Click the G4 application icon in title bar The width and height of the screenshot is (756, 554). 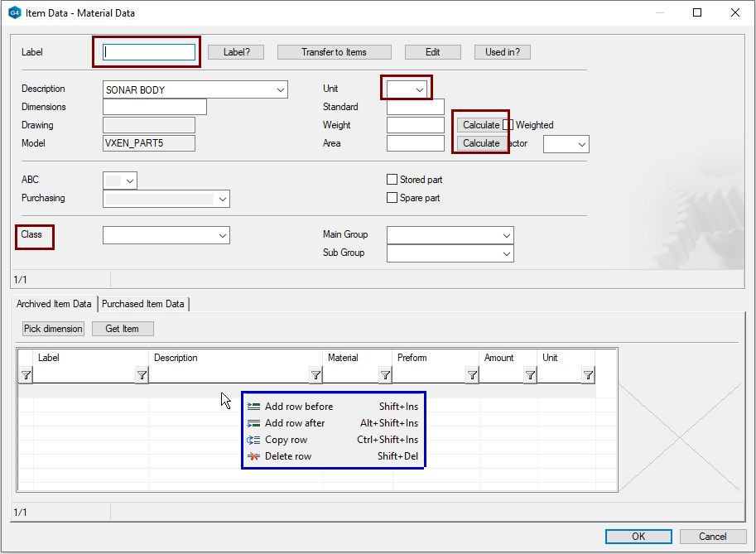pyautogui.click(x=14, y=13)
